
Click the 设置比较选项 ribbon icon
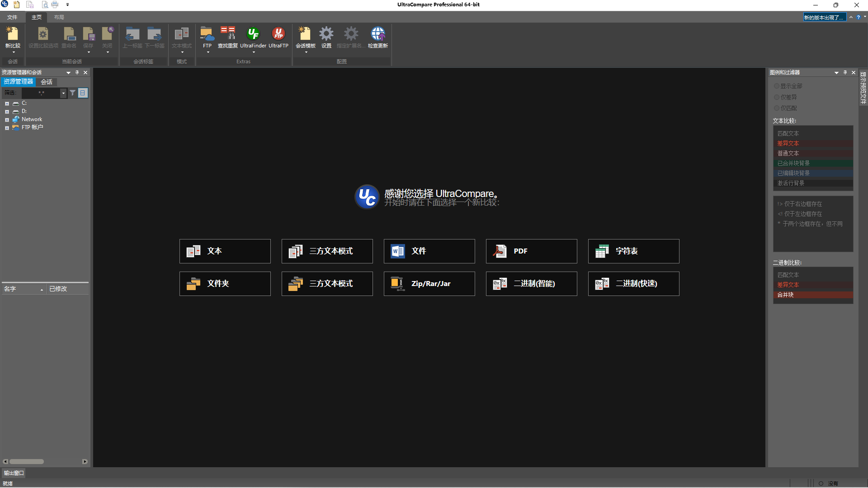(43, 34)
